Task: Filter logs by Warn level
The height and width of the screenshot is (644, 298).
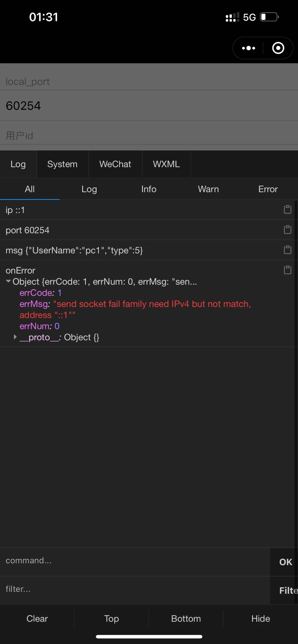Action: [x=208, y=189]
